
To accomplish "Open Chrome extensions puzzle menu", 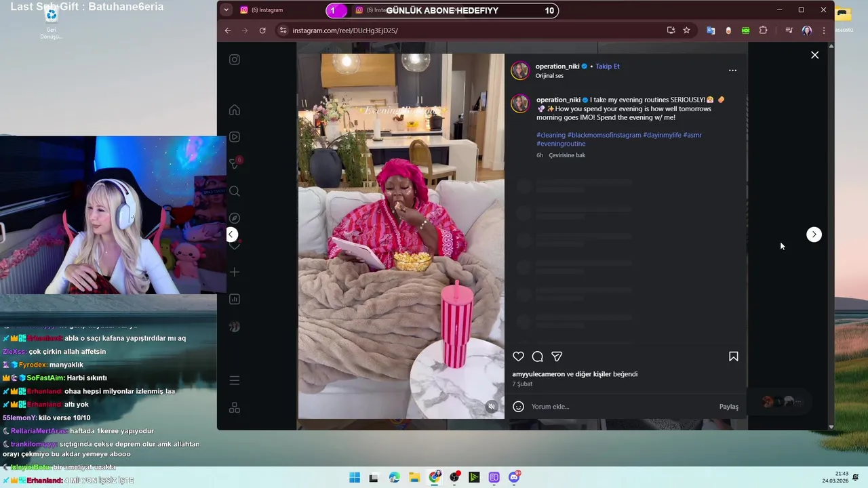I will tap(763, 30).
